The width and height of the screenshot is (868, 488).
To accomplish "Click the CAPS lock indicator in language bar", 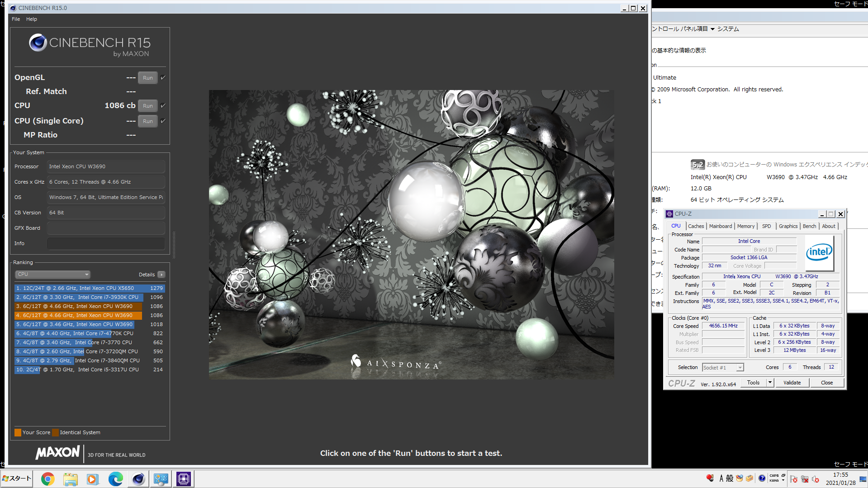I will 774,476.
